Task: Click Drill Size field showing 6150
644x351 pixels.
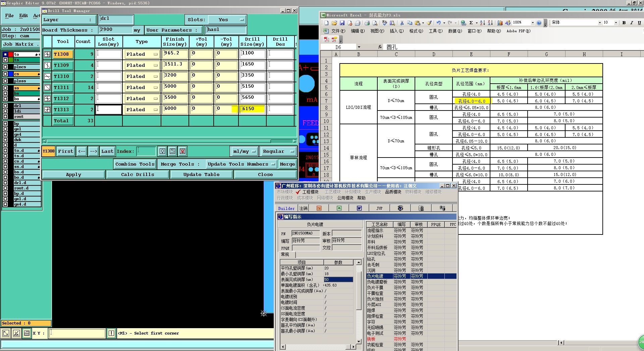Action: [252, 109]
